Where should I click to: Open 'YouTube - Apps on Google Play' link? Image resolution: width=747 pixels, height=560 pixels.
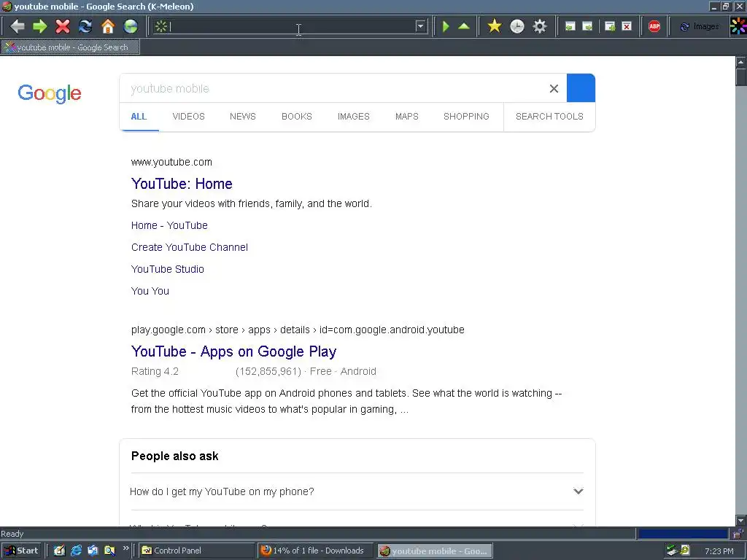233,351
